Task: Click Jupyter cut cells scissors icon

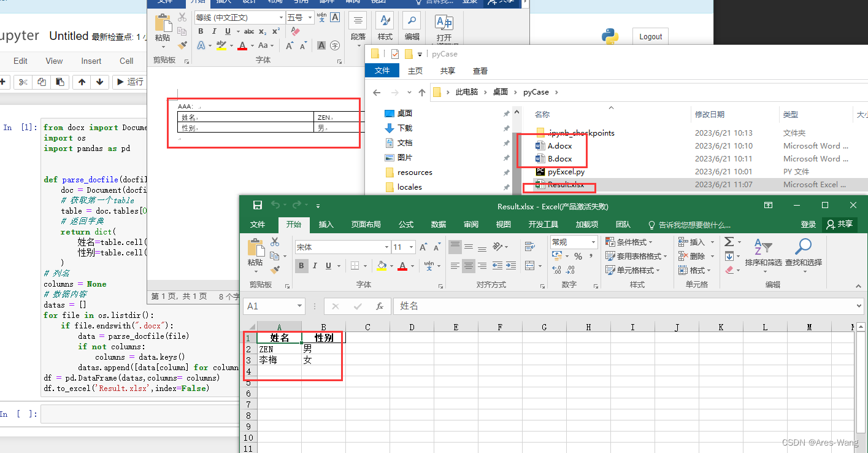Action: [x=23, y=82]
